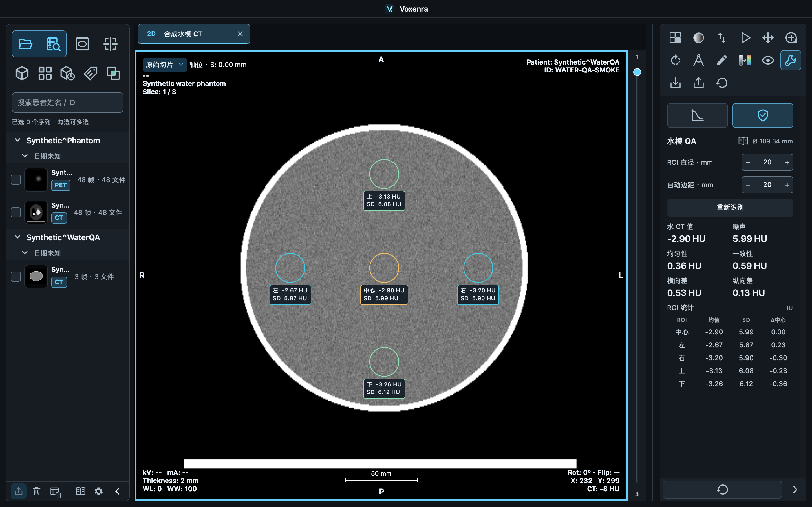Collapse the Synthetic^Phantom patient node
This screenshot has height=507, width=812.
(17, 140)
